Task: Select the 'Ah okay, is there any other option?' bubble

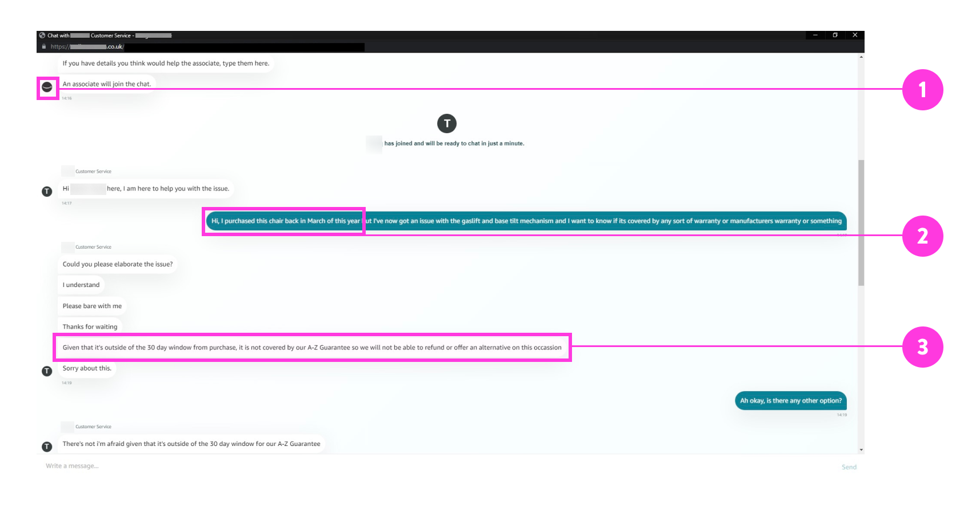Action: pyautogui.click(x=790, y=401)
